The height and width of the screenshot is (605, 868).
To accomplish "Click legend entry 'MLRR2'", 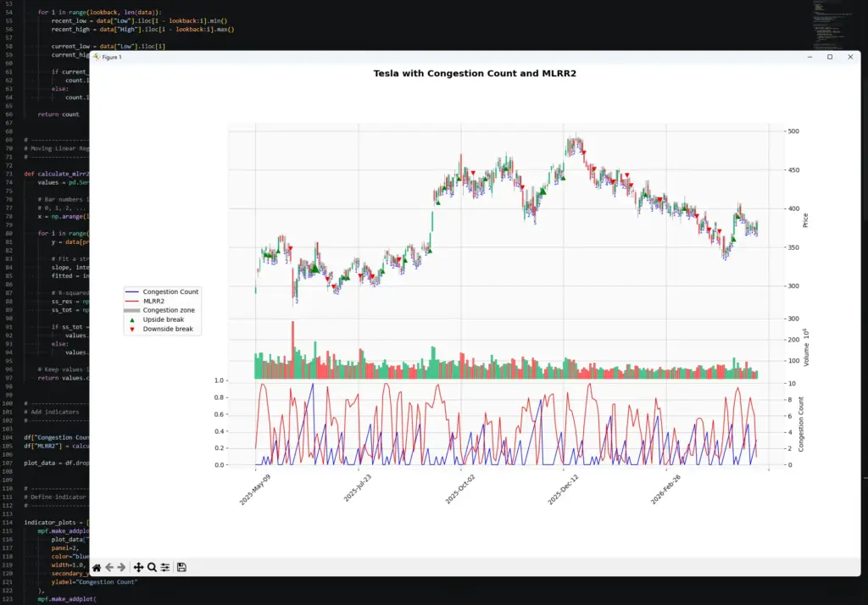I will click(153, 301).
